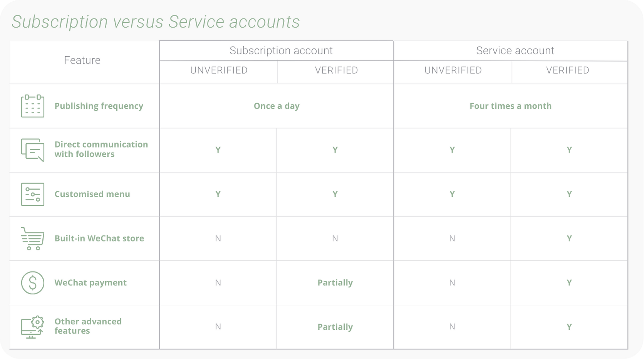
Task: Select the Feature column heading
Action: (x=82, y=60)
